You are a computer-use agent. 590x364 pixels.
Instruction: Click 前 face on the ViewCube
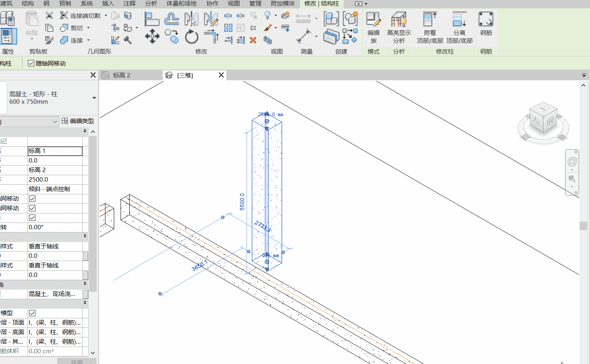pyautogui.click(x=550, y=121)
